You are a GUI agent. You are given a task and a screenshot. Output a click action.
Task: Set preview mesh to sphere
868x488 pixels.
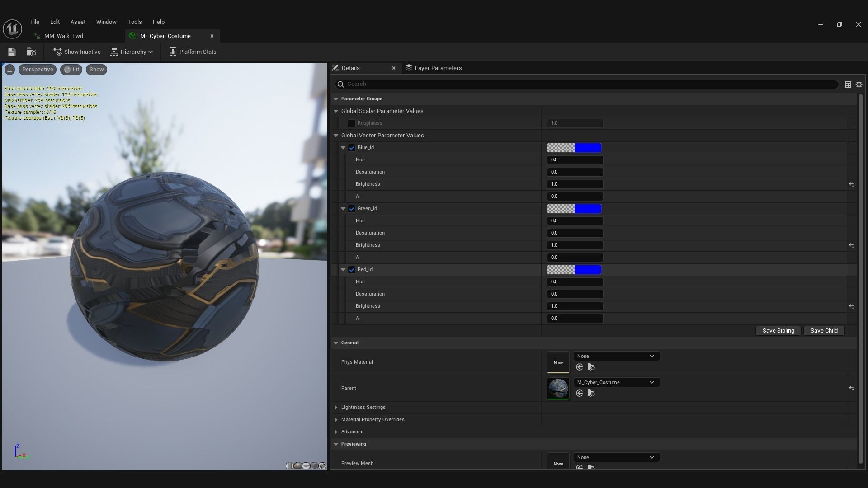point(298,466)
